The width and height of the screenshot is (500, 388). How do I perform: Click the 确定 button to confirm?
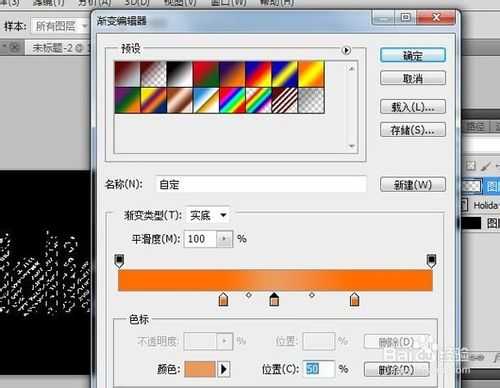pos(413,55)
